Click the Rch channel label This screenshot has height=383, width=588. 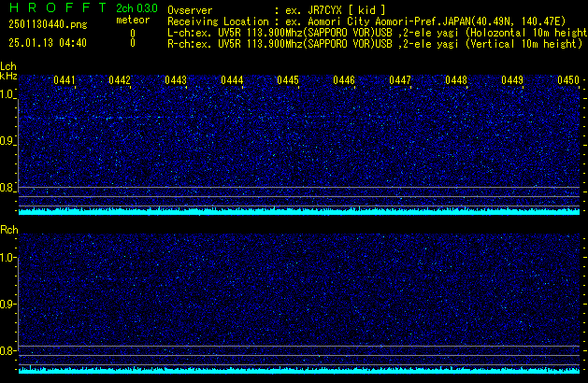(9, 230)
